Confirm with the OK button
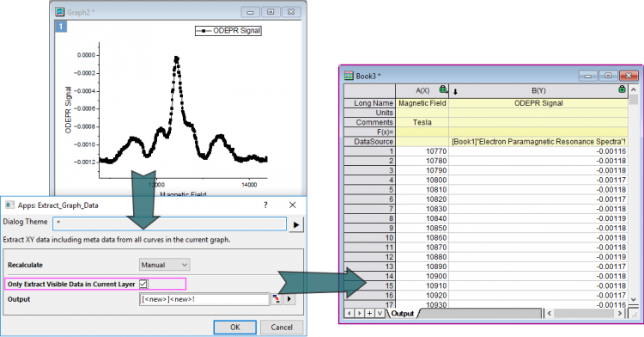The height and width of the screenshot is (337, 644). pyautogui.click(x=235, y=328)
